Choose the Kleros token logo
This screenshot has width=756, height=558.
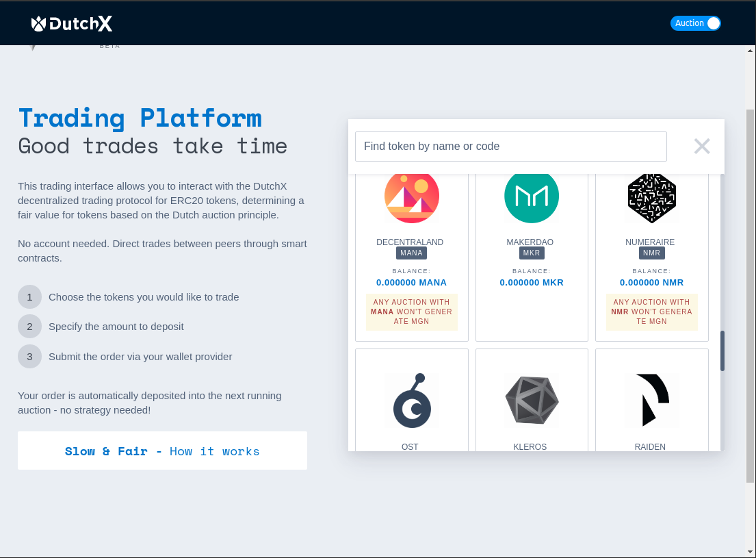532,401
